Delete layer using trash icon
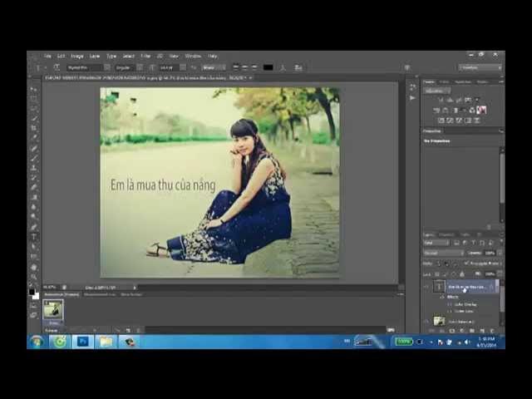Image resolution: width=532 pixels, height=399 pixels. [492, 330]
